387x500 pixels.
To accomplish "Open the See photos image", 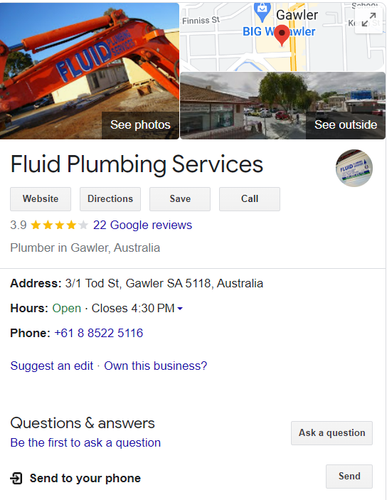I will pos(89,71).
